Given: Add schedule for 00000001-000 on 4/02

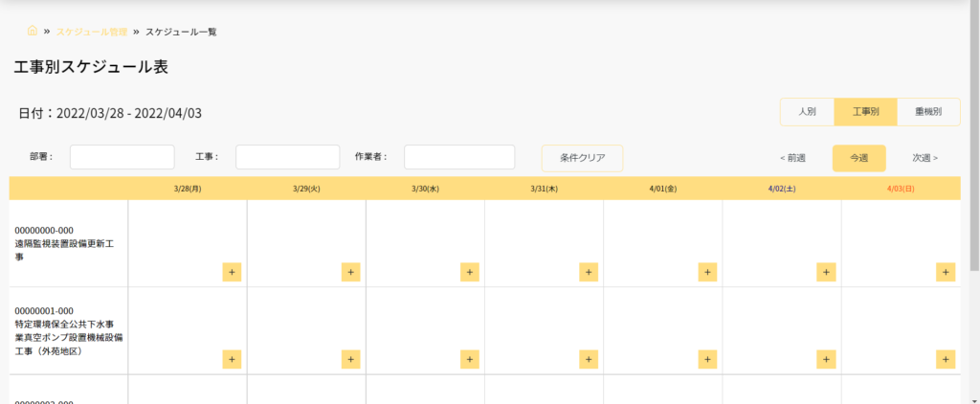Looking at the screenshot, I should 826,359.
